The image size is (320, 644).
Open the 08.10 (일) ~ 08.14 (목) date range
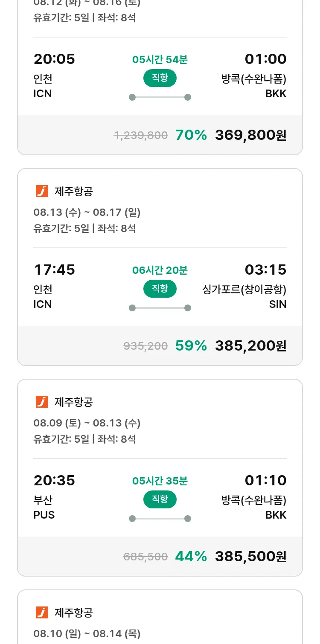click(87, 633)
